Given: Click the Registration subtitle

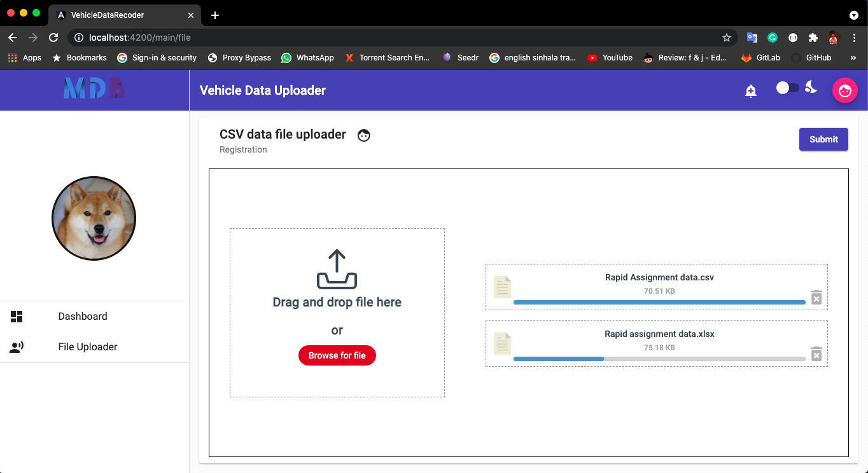Looking at the screenshot, I should pos(243,150).
